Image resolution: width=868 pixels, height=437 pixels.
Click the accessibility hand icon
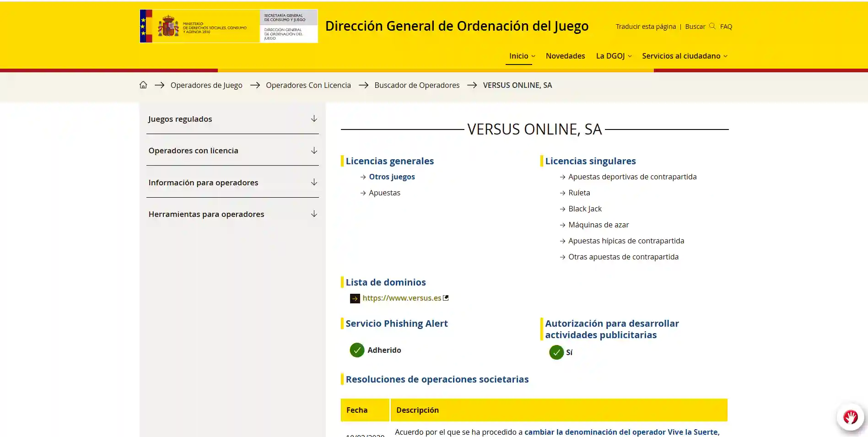(850, 417)
